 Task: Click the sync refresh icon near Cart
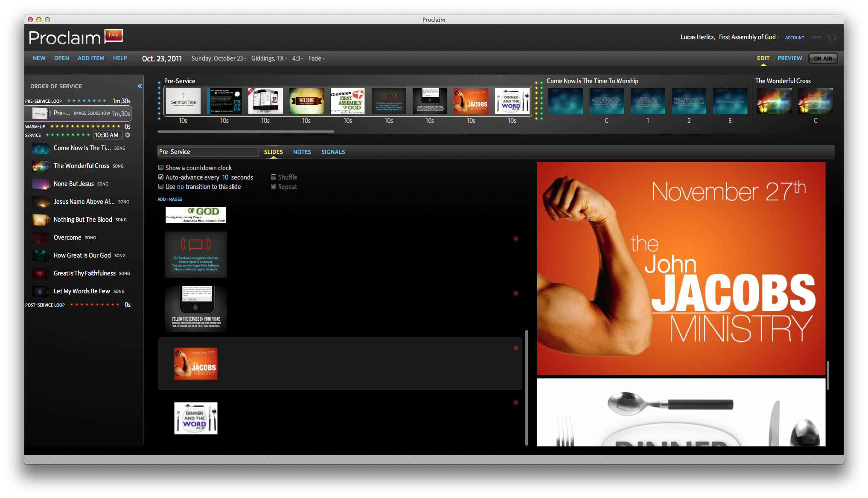point(832,38)
